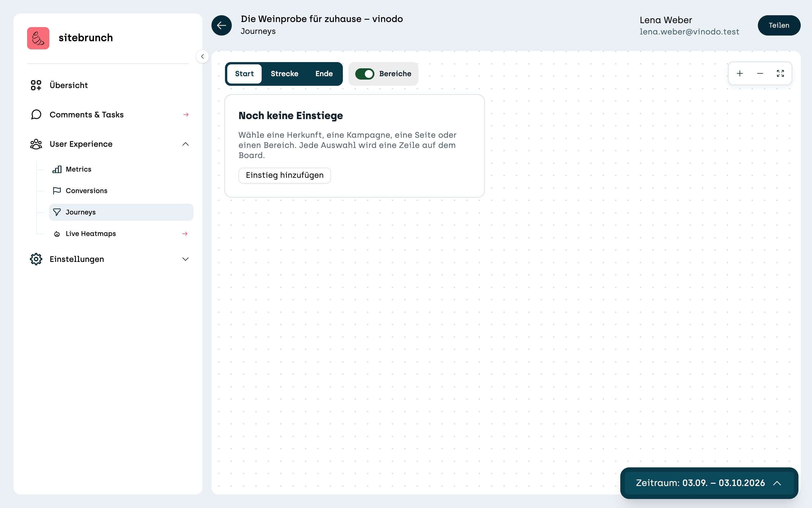Click the project title Die Weinprobe für zuhause
The image size is (812, 508).
point(322,19)
